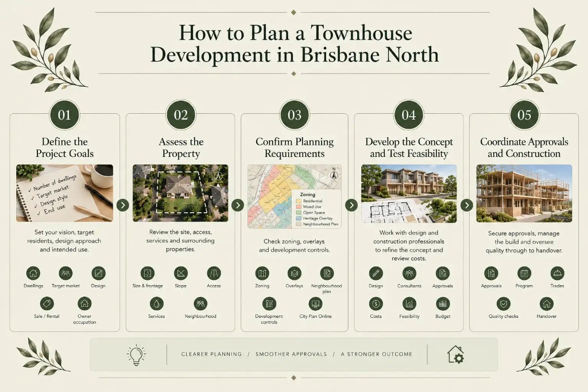588x392 pixels.
Task: Click the text "Check zoning, overlays and development controls."
Action: click(x=295, y=245)
